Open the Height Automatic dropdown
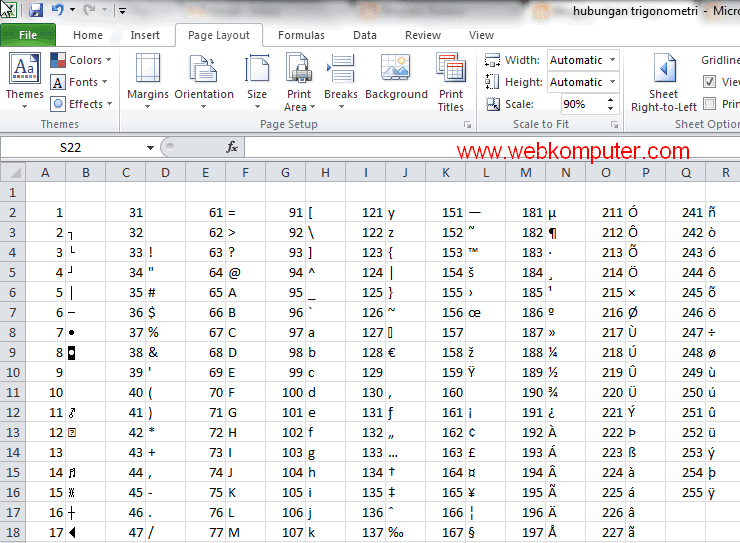This screenshot has height=543, width=740. [x=612, y=82]
